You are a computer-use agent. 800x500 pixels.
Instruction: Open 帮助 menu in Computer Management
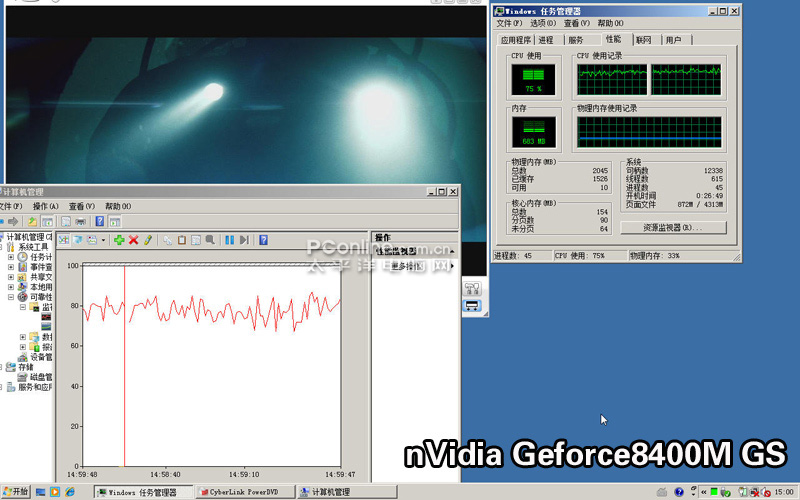pyautogui.click(x=118, y=206)
